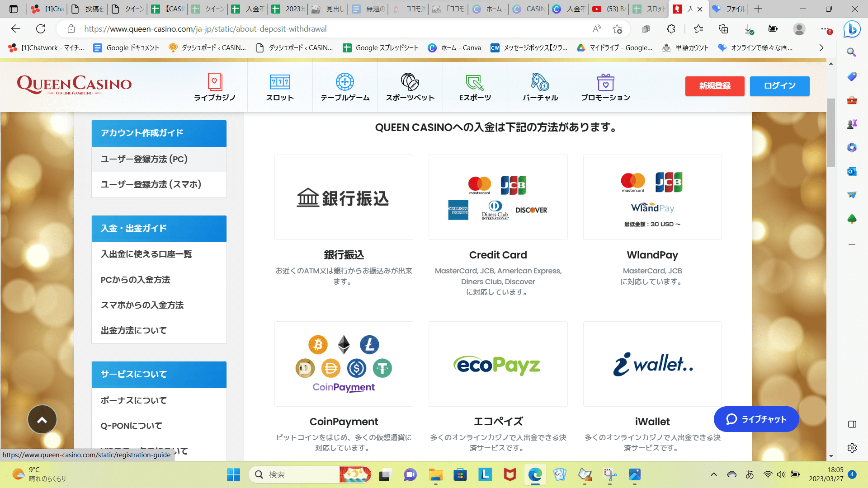Open the ライブカジノ live casino icon
Viewport: 868px width, 488px height.
point(215,87)
